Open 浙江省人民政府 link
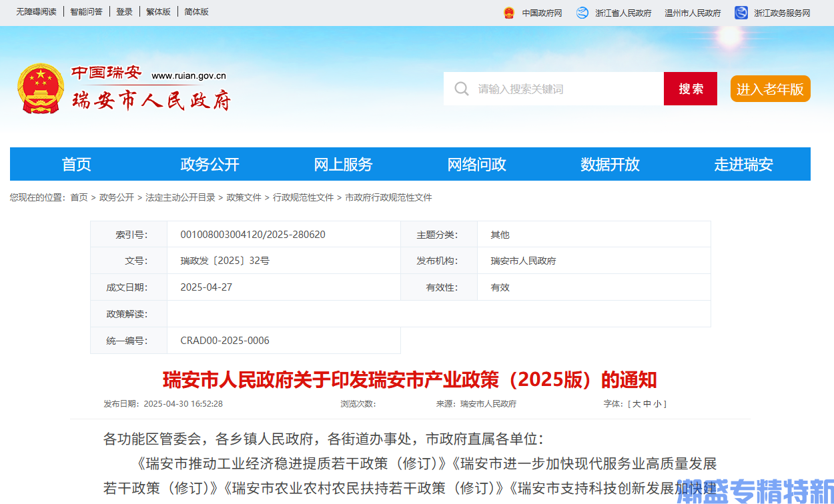 point(623,13)
